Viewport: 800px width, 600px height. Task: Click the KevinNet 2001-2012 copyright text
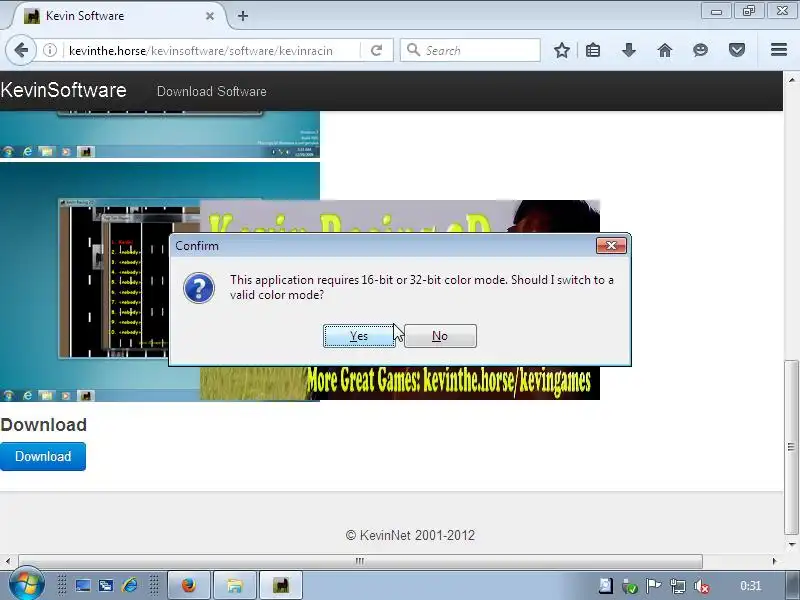410,535
